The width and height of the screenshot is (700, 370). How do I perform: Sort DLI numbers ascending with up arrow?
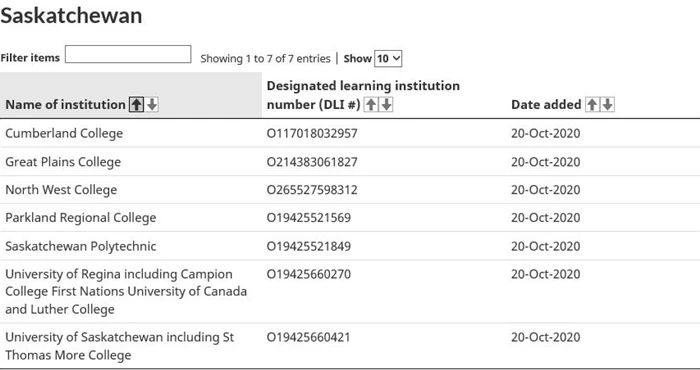coord(371,104)
